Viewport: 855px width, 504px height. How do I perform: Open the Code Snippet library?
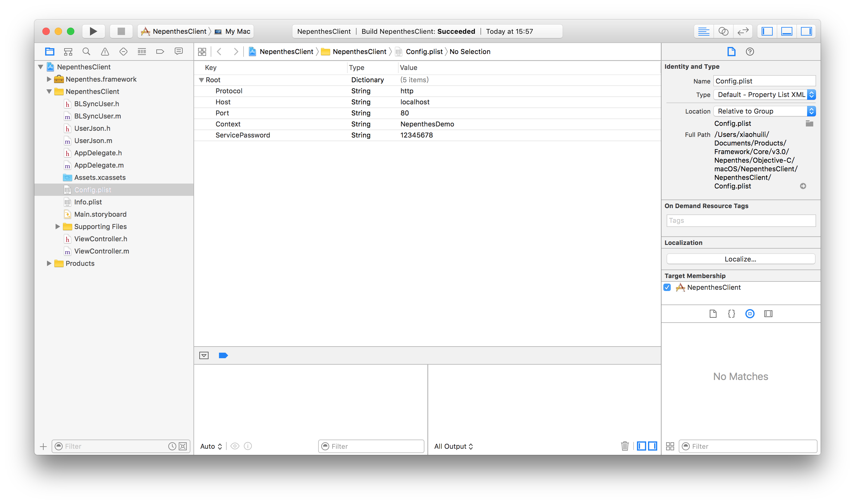tap(731, 314)
